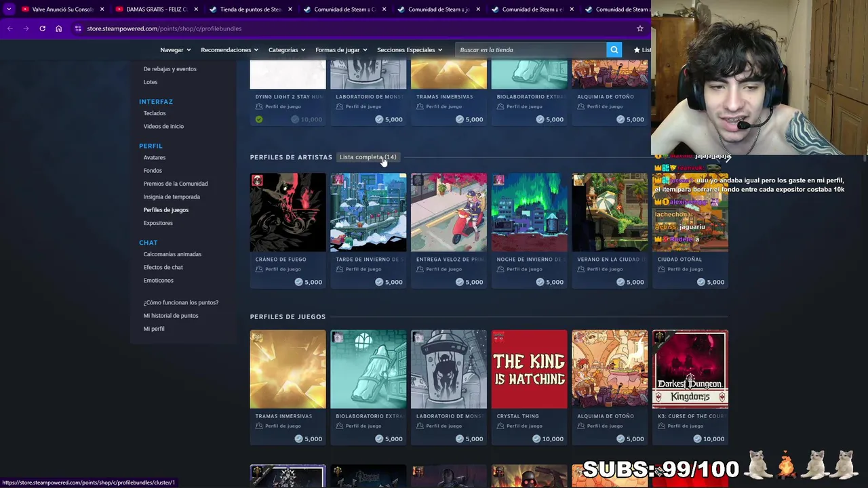Open Efectos de chat
Screen dimensions: 868x488
point(163,267)
